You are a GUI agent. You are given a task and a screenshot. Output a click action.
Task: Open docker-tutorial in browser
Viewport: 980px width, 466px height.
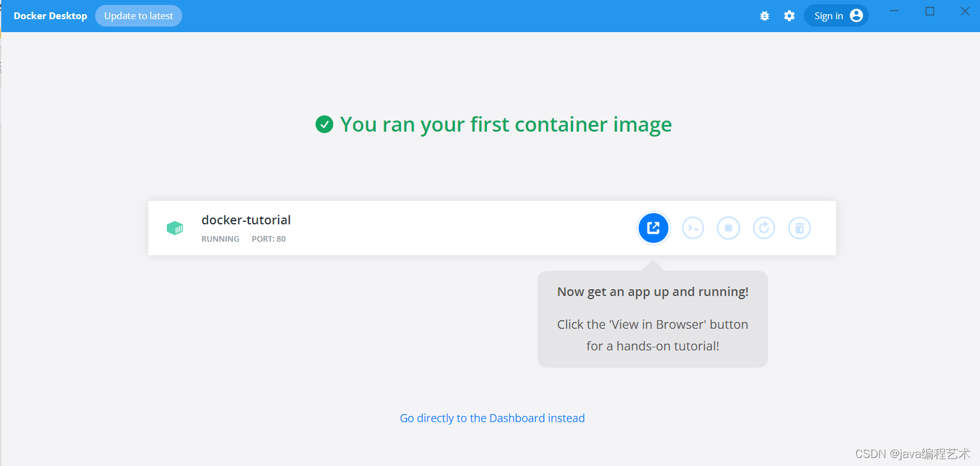(x=653, y=228)
